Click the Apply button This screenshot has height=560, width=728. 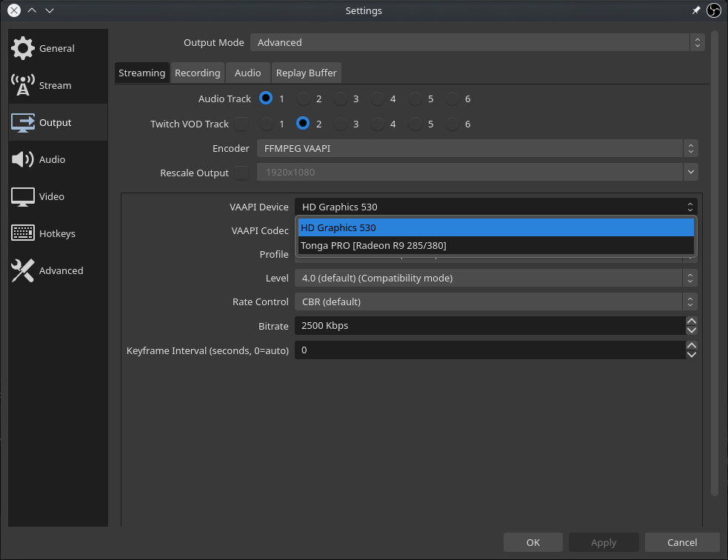(603, 541)
